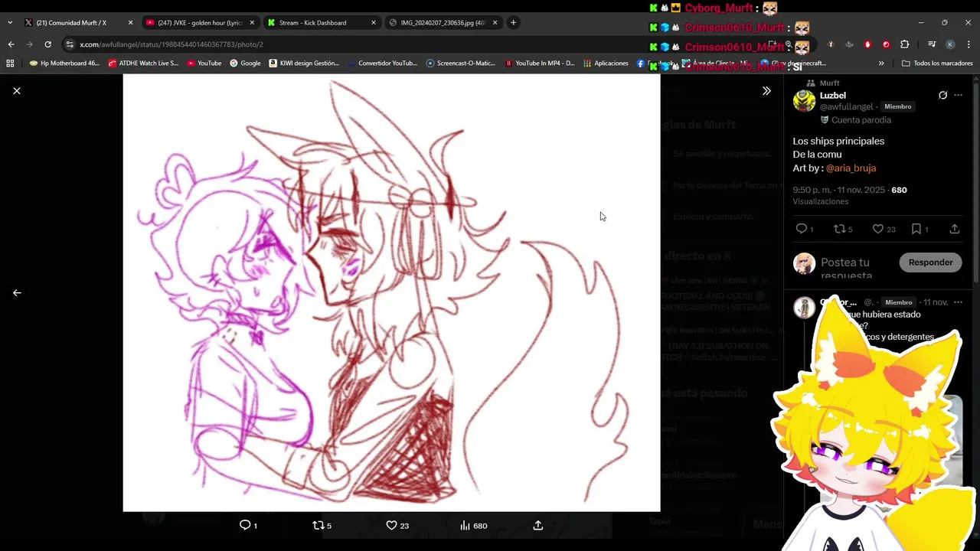
Task: Open view analytics showing 680 below the image
Action: coord(474,525)
